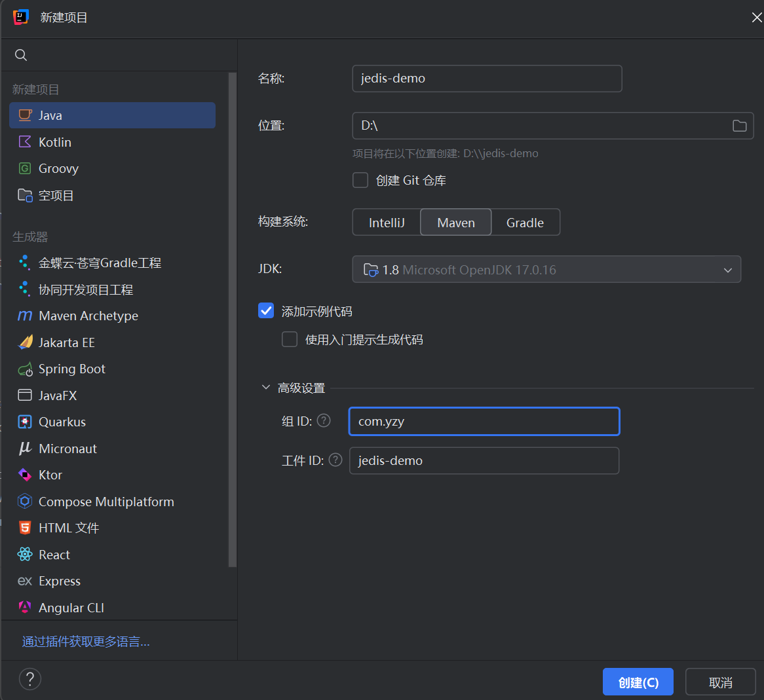Image resolution: width=764 pixels, height=700 pixels.
Task: Select Ktor generator icon
Action: coord(25,475)
